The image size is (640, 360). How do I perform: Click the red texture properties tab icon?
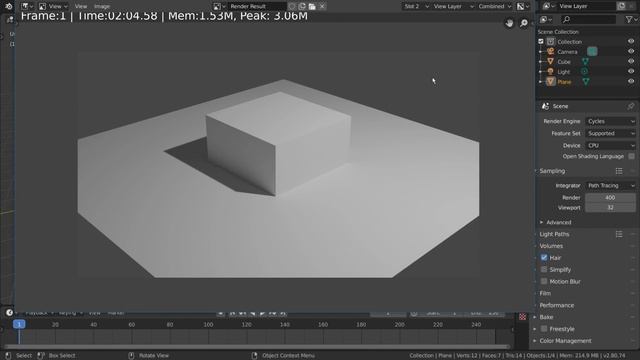pyautogui.click(x=522, y=317)
